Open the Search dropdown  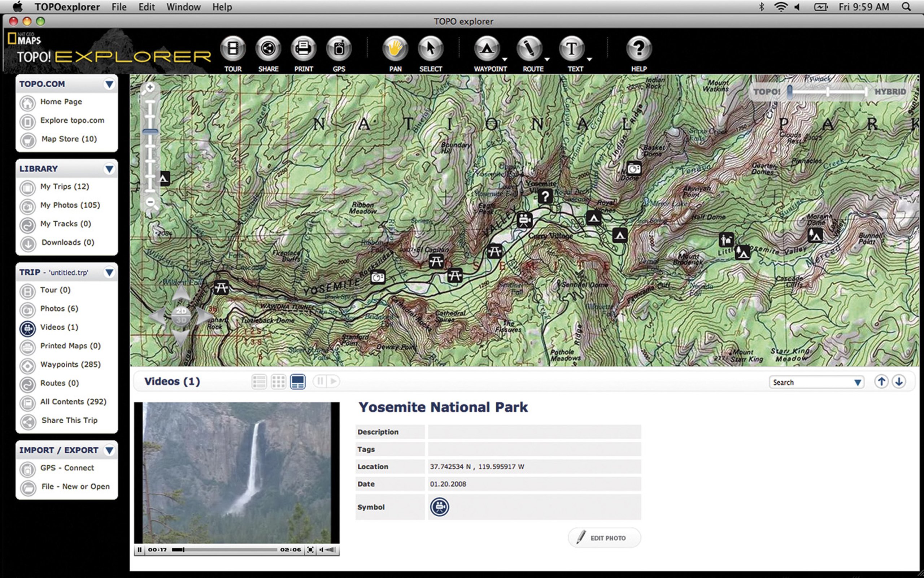pyautogui.click(x=857, y=382)
